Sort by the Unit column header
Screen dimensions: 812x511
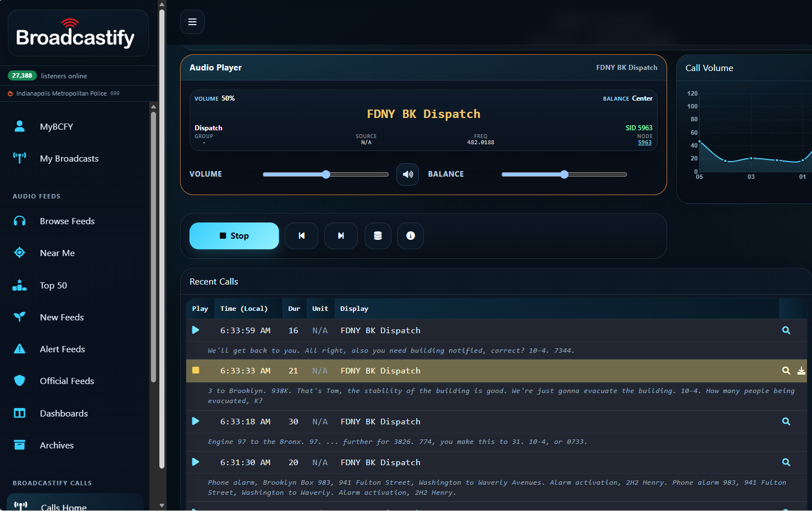tap(320, 309)
